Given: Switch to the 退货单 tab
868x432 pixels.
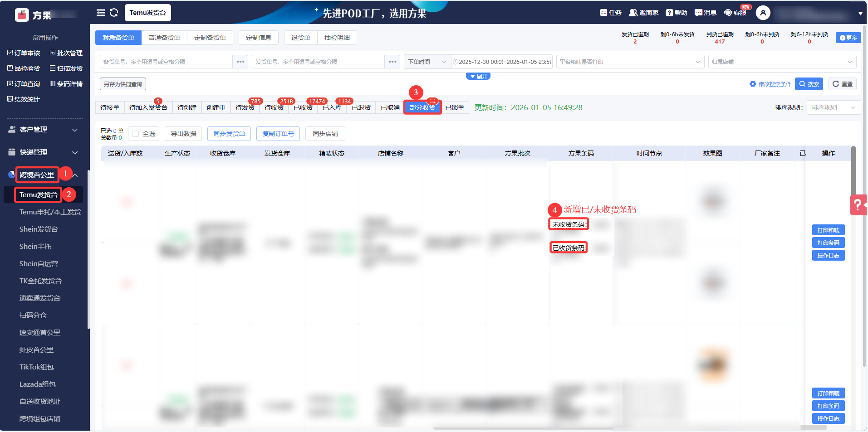Looking at the screenshot, I should pyautogui.click(x=301, y=38).
